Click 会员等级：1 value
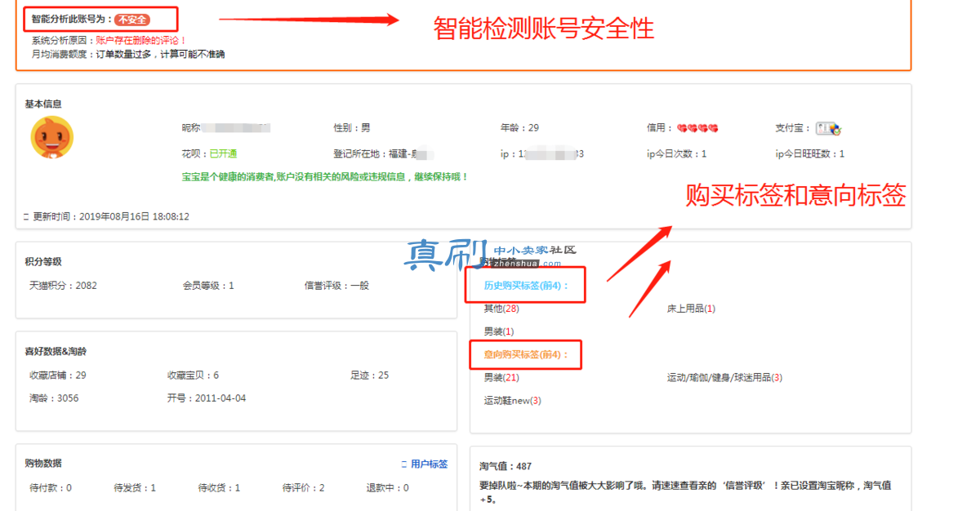Viewport: 980px width, 511px height. pyautogui.click(x=208, y=286)
